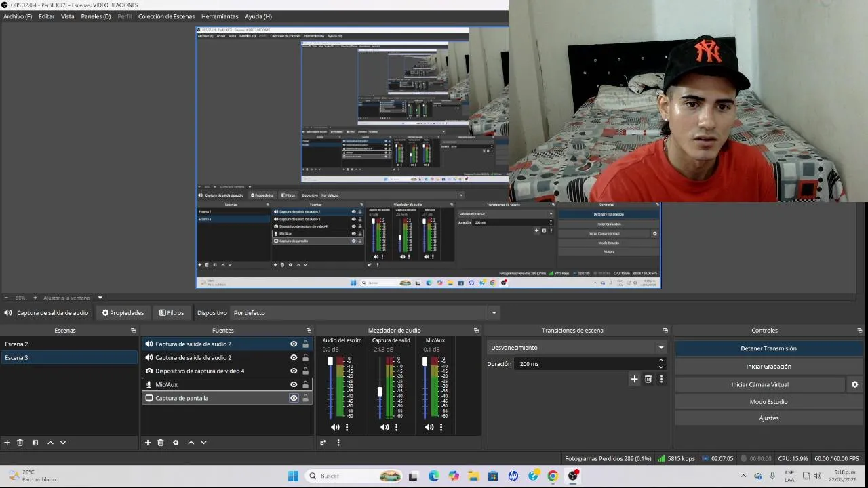This screenshot has width=868, height=488.
Task: Lock the Captura de pantalla source
Action: 305,399
